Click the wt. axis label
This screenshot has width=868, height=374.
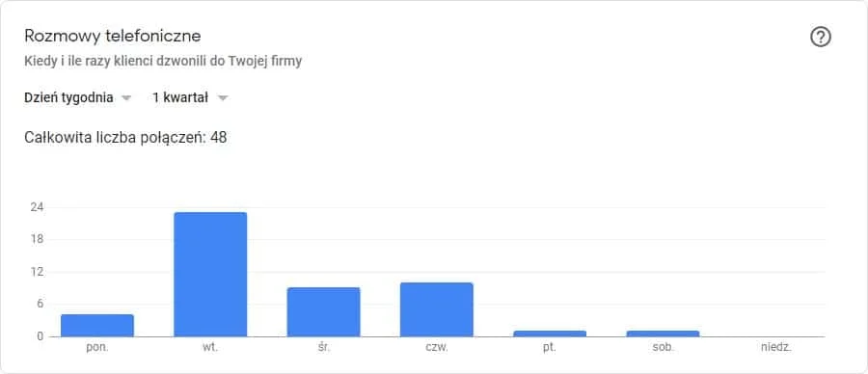210,348
